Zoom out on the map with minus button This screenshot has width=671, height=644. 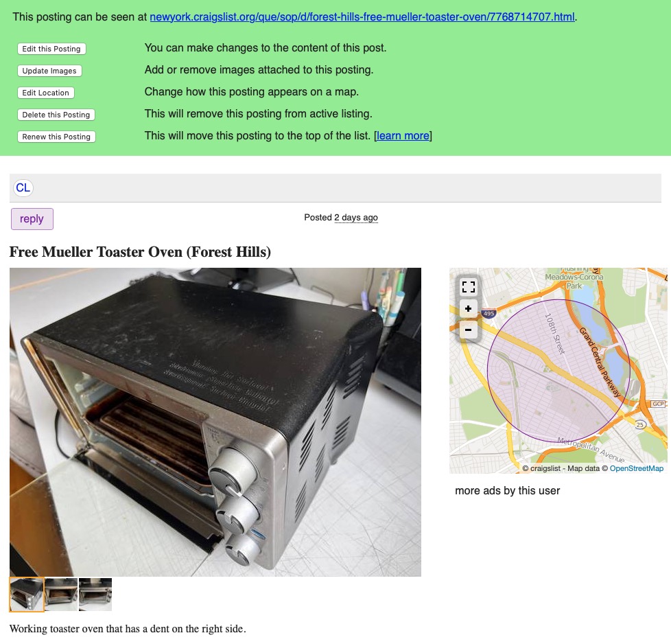coord(468,330)
